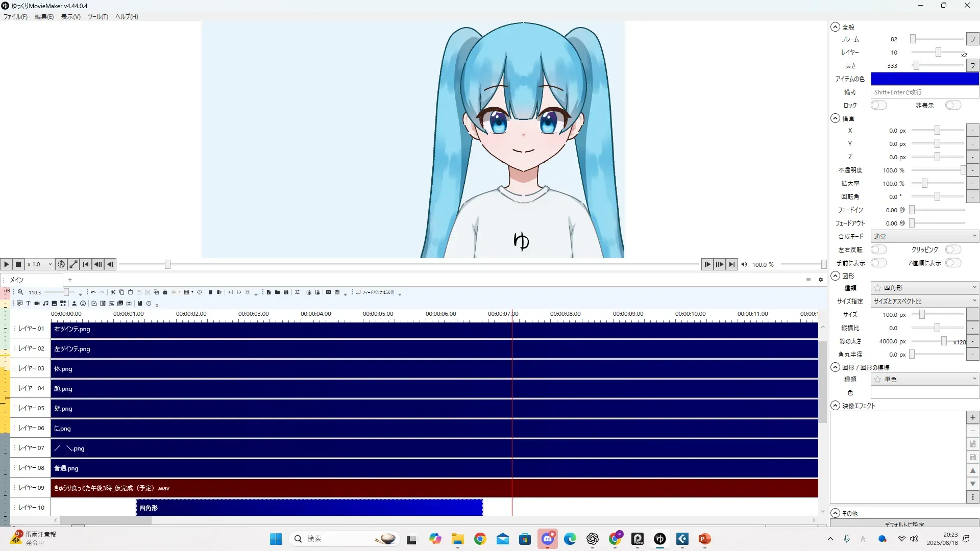Viewport: 980px width, 551px height.
Task: Click the music note audio item icon
Action: click(x=45, y=304)
